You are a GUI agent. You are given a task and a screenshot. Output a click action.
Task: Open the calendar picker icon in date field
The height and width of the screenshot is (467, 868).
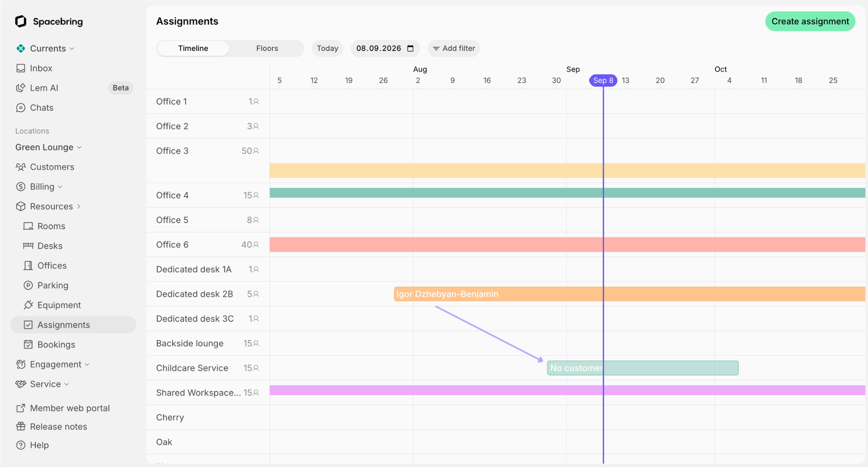pos(410,48)
